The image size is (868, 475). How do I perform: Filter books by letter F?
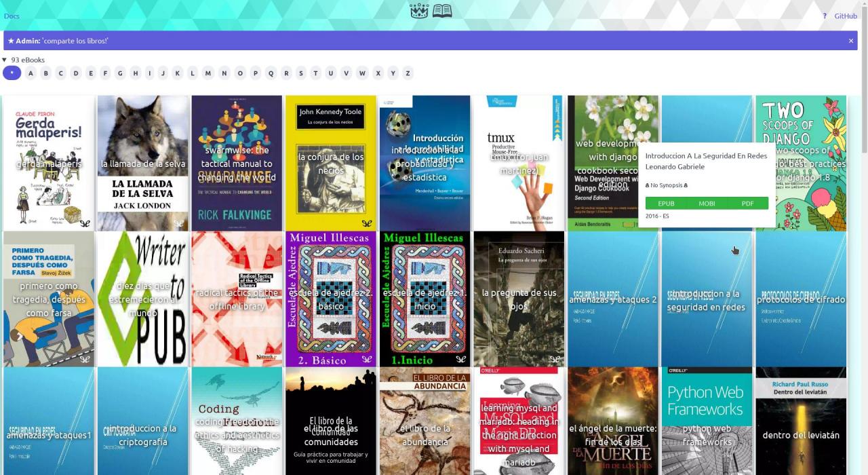pos(105,73)
